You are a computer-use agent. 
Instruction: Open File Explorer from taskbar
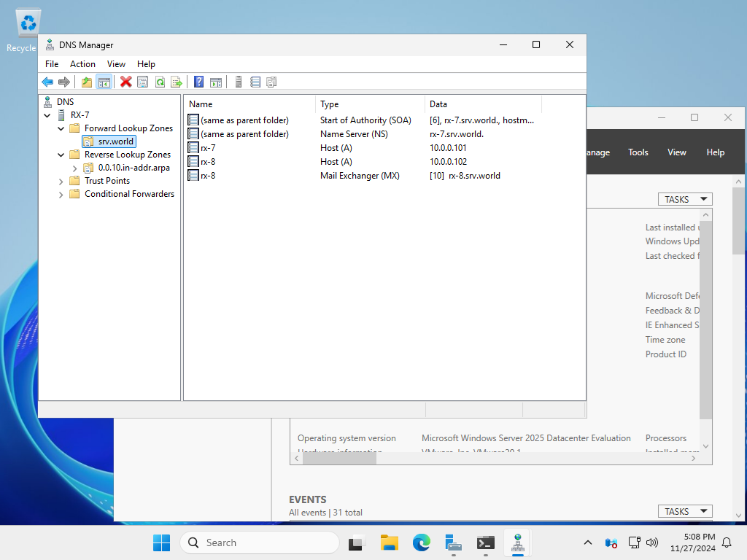pyautogui.click(x=390, y=542)
